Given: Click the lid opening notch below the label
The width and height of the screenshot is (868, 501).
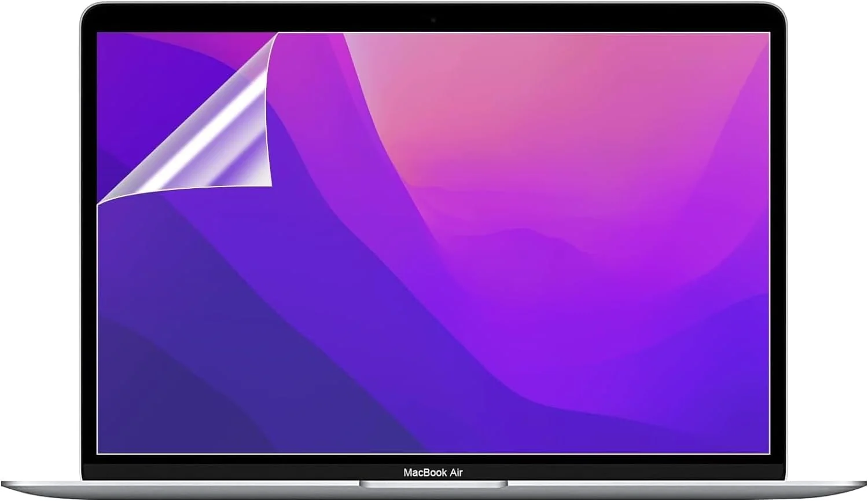Looking at the screenshot, I should [x=433, y=484].
